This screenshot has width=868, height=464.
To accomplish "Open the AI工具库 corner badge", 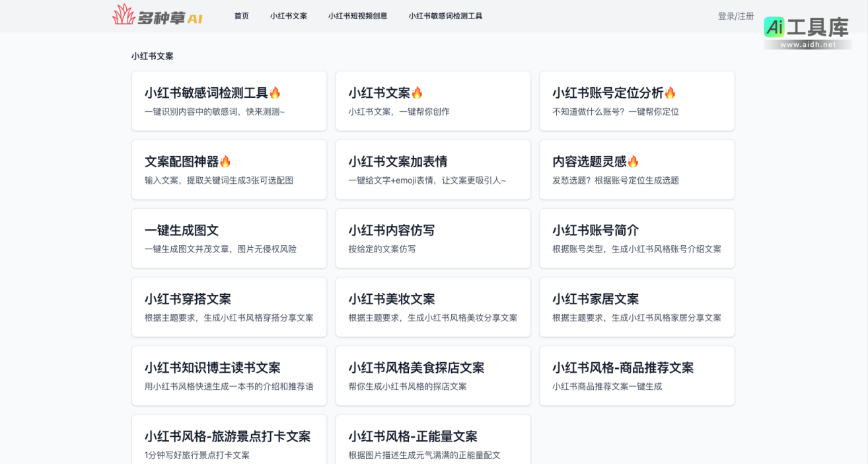I will tap(806, 29).
